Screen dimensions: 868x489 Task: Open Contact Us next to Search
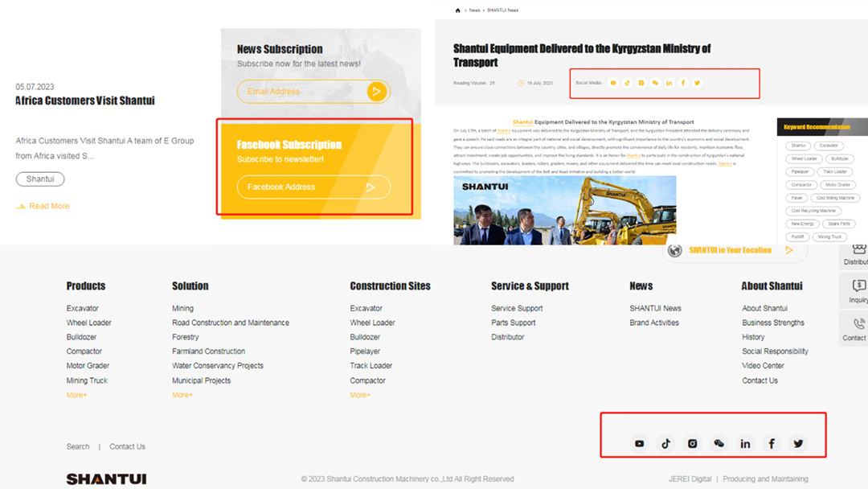pyautogui.click(x=127, y=447)
